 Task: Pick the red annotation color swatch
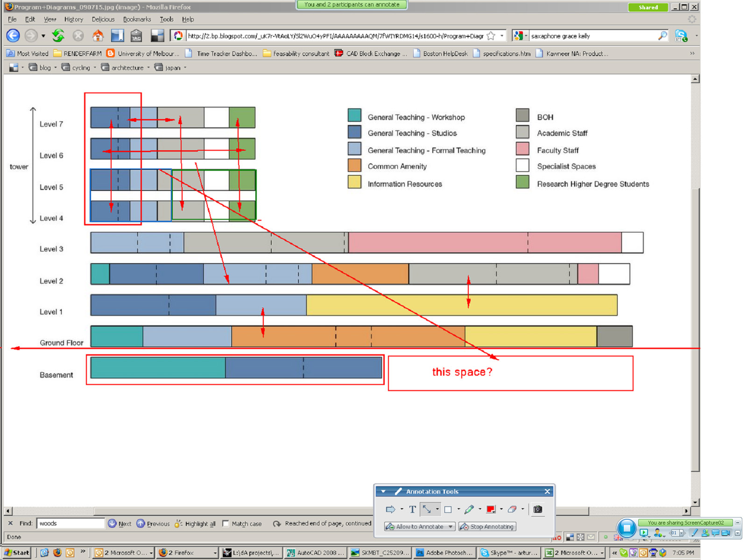[491, 509]
